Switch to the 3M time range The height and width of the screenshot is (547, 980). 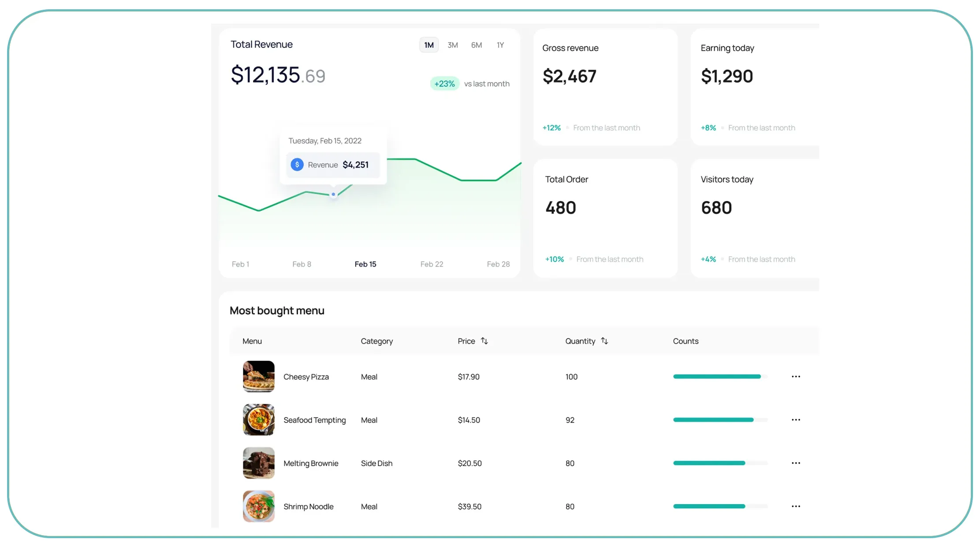coord(453,45)
